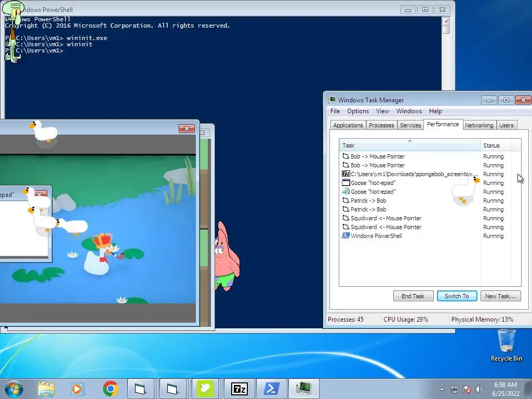Switch to the Applications tab

point(348,125)
